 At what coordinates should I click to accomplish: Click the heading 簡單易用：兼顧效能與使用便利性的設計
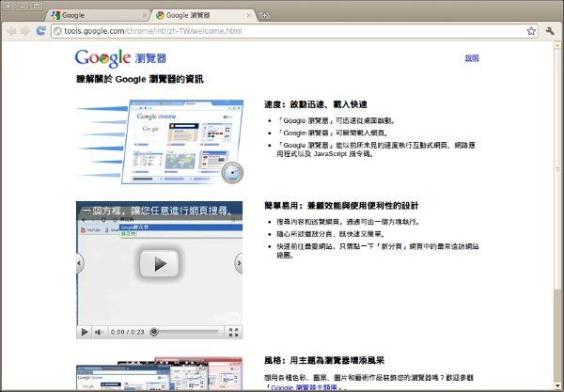(x=341, y=206)
